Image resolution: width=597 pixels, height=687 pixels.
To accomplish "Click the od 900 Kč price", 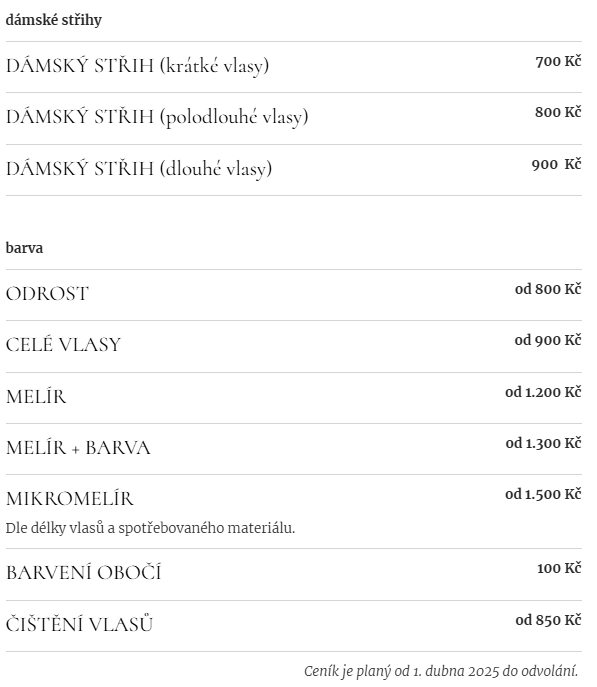I will click(548, 340).
